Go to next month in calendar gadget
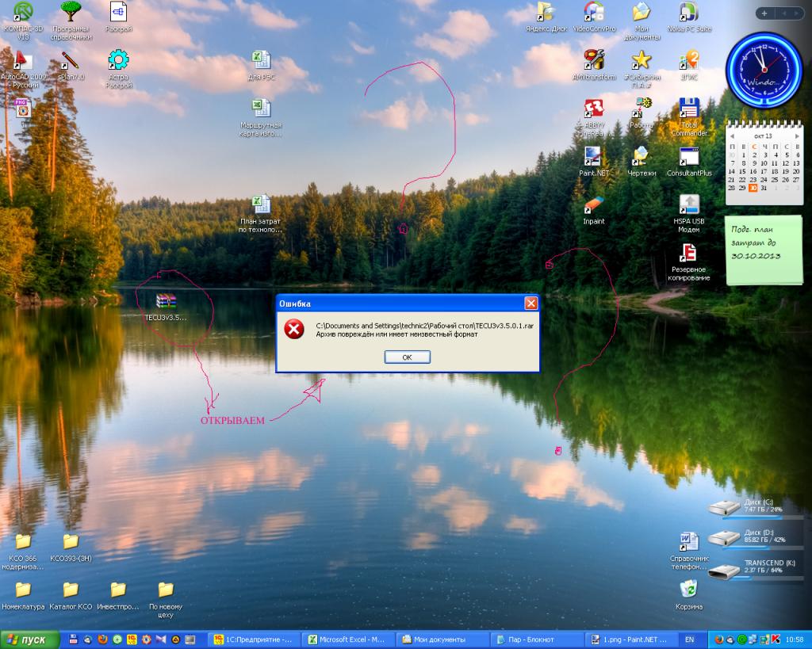This screenshot has width=812, height=649. [796, 136]
